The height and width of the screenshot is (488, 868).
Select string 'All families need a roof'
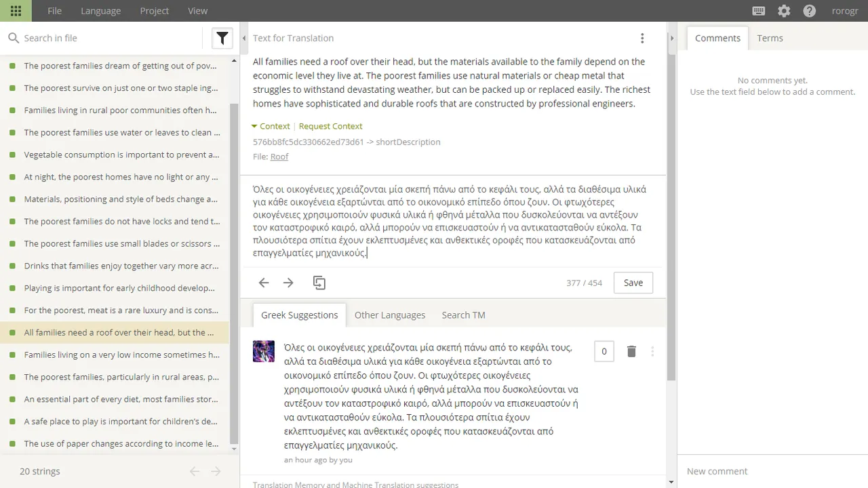tap(115, 333)
